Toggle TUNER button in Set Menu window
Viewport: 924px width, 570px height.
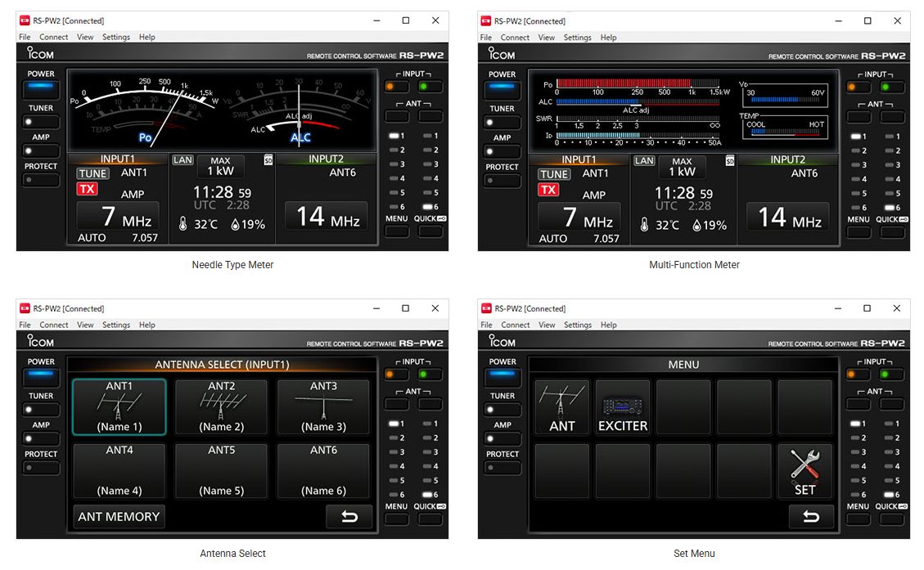[x=503, y=410]
